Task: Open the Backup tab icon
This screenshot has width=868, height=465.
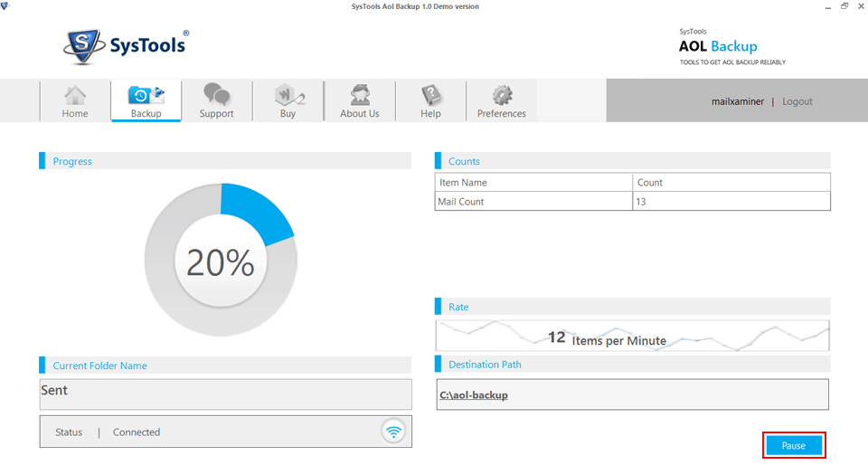Action: pyautogui.click(x=146, y=95)
